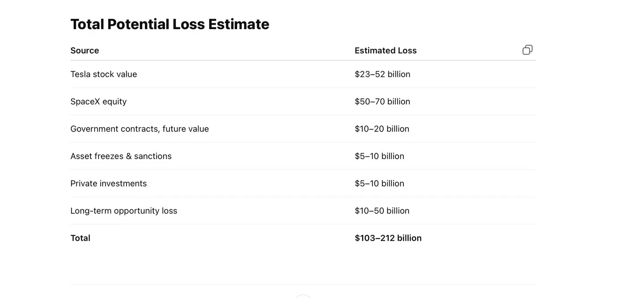Click the "Asset freezes & sanctions" row label
644x298 pixels.
click(x=121, y=156)
